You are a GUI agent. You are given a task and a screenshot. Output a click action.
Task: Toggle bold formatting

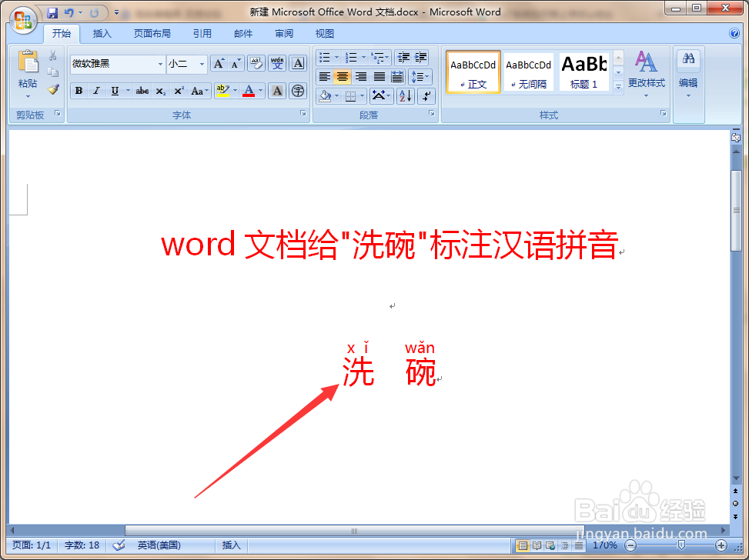(78, 91)
